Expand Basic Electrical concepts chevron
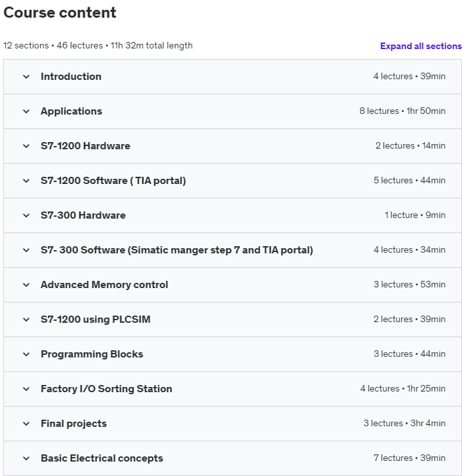This screenshot has height=476, width=462. tap(26, 458)
